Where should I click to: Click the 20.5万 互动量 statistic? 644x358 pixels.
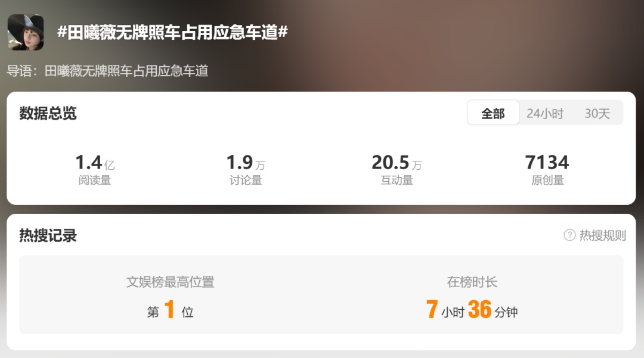pos(397,169)
